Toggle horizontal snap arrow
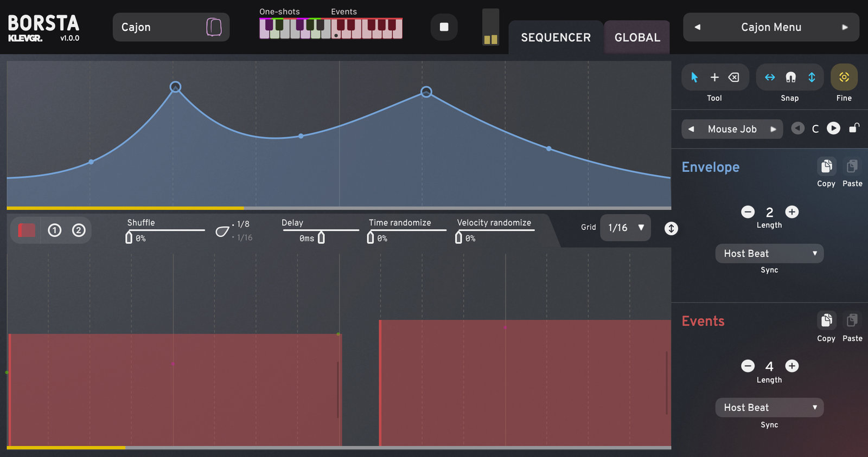 click(770, 78)
